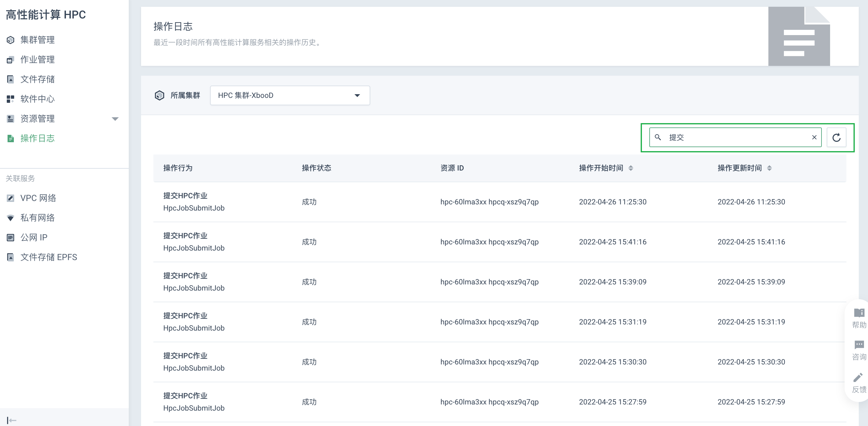Click 操作日志 page heading
This screenshot has width=868, height=426.
click(173, 26)
